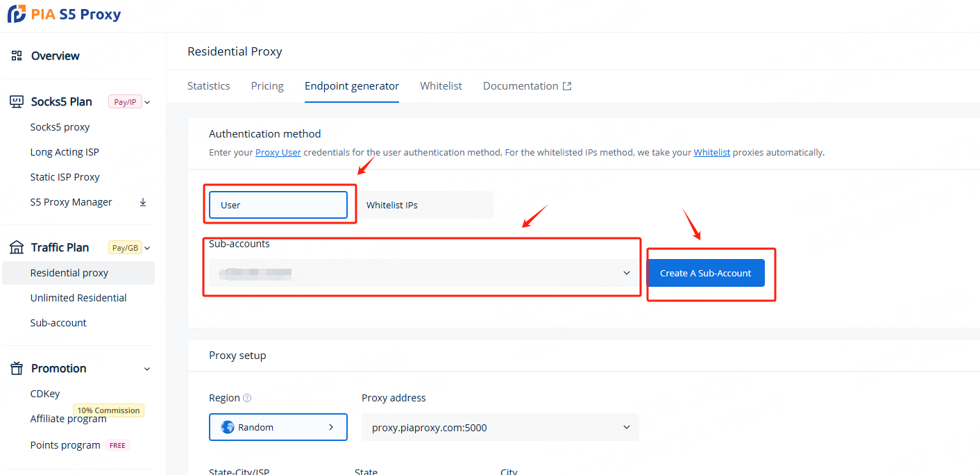This screenshot has width=980, height=475.
Task: Click the Proxy address label
Action: tap(394, 398)
